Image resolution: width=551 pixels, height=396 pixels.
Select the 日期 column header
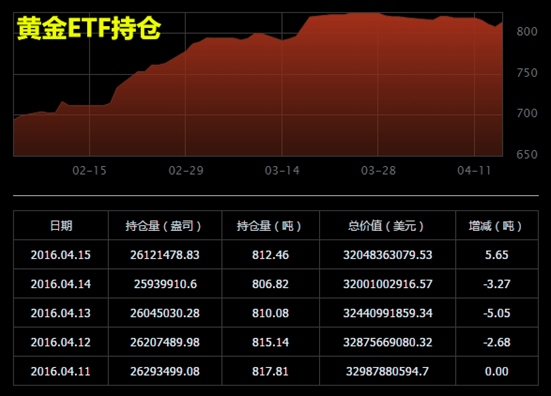pos(61,226)
